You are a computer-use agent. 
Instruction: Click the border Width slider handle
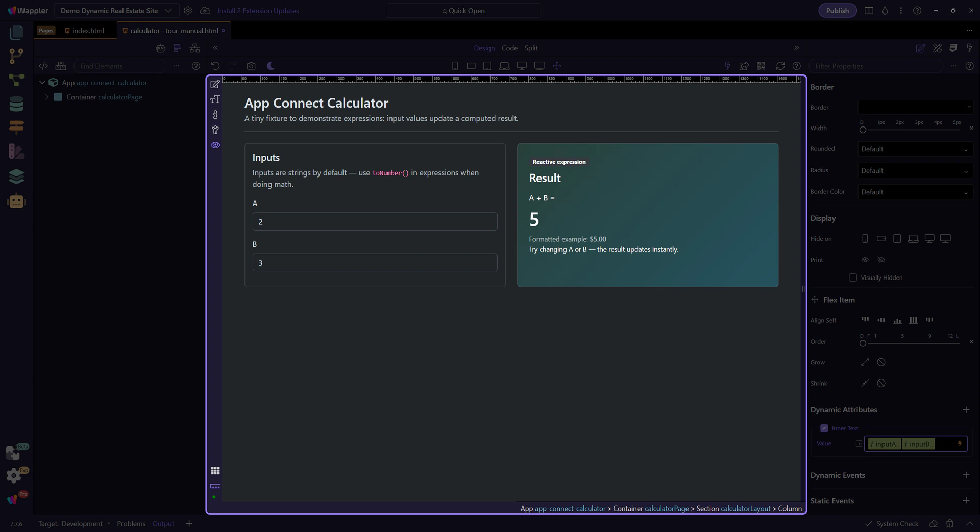pos(863,130)
